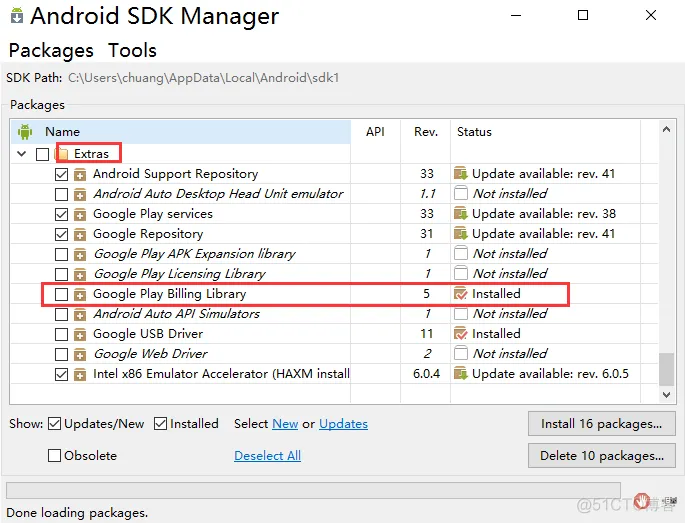Click package icon for Intel x86 Emulator Accelerator
Viewport: 685px width, 523px height.
point(80,374)
